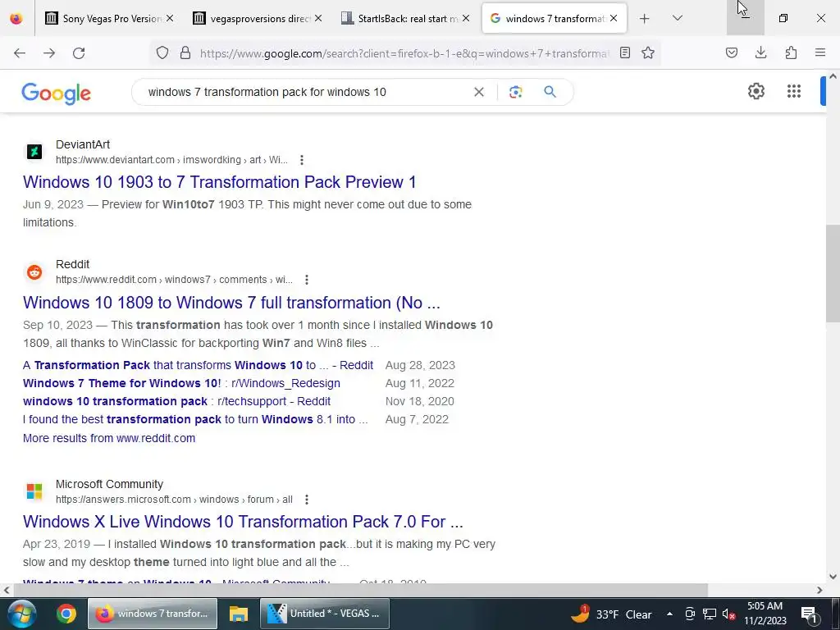Open Firefox downloads panel
Viewport: 840px width, 630px height.
pos(760,52)
